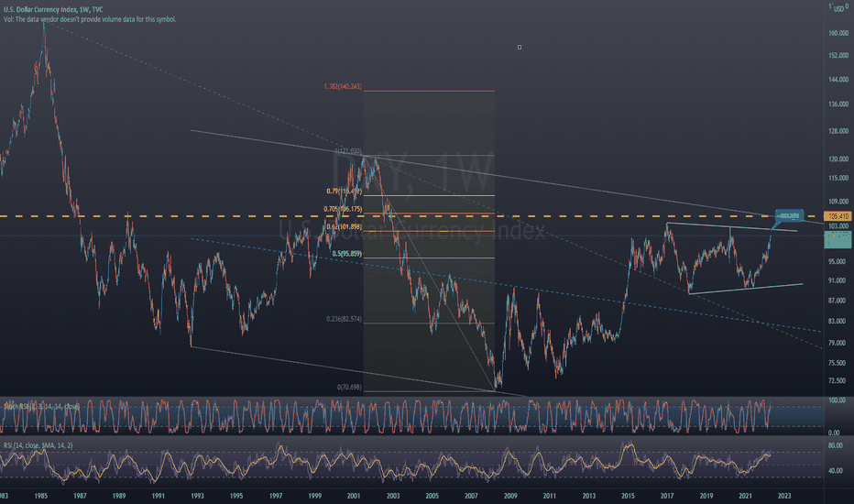854x504 pixels.
Task: Click the 160.000 price axis value
Action: point(838,33)
